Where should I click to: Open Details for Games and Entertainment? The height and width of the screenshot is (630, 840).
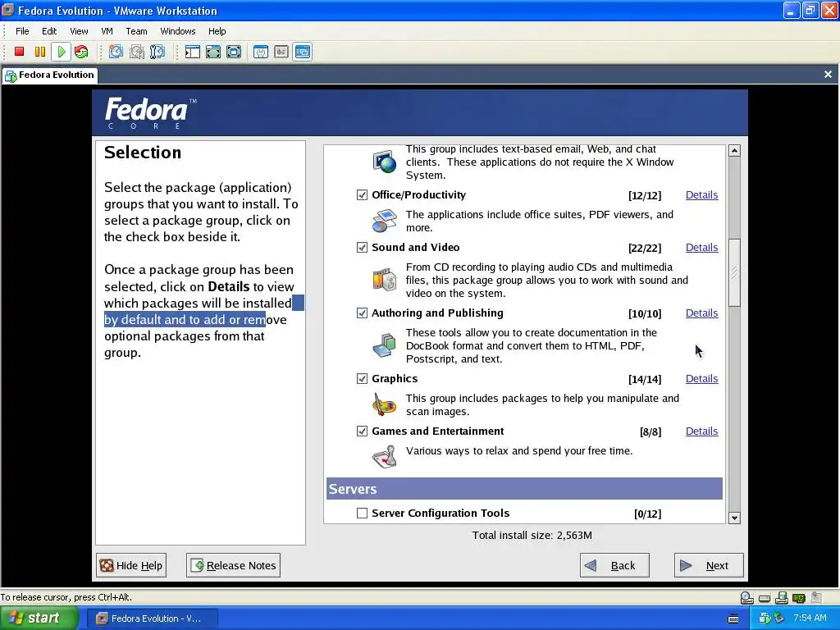point(702,431)
